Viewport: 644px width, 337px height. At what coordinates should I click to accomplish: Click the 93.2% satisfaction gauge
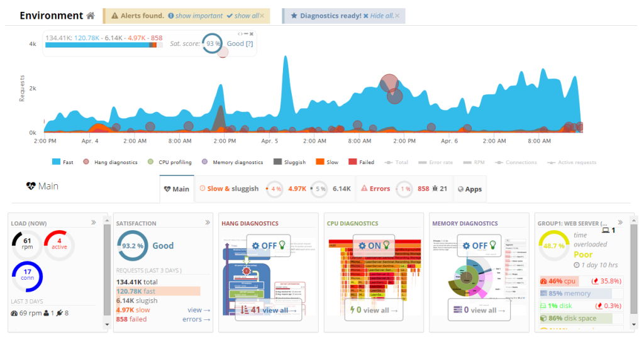pos(133,245)
